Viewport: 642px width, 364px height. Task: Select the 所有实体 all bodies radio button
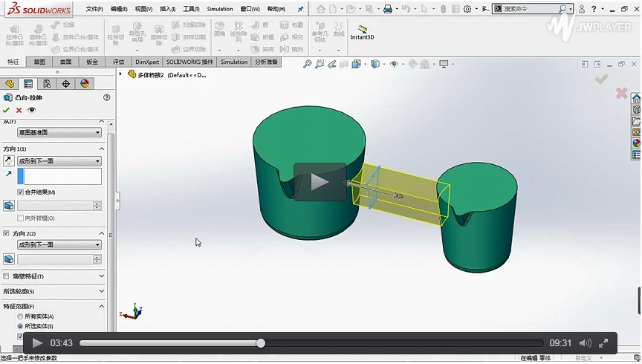pyautogui.click(x=20, y=316)
